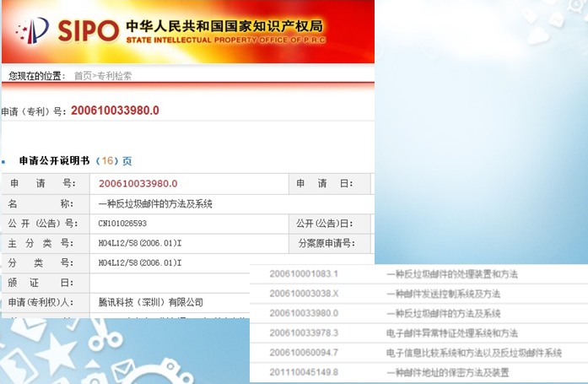Select list entry 200610033978.3
The image size is (588, 384).
303,333
